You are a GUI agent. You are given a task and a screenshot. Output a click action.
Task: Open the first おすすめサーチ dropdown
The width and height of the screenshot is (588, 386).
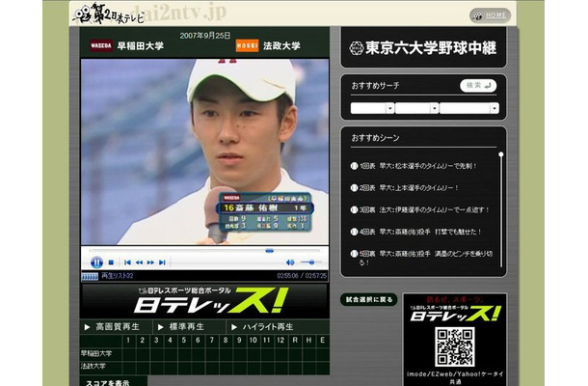pos(372,108)
